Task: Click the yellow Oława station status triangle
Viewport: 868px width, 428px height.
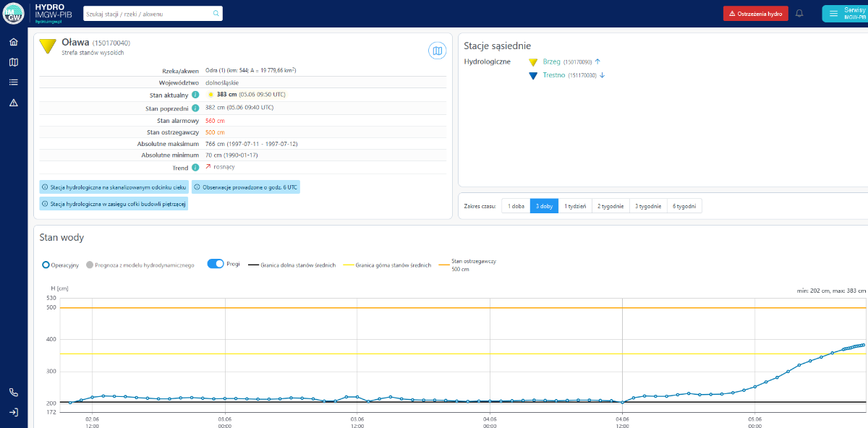Action: (x=48, y=46)
